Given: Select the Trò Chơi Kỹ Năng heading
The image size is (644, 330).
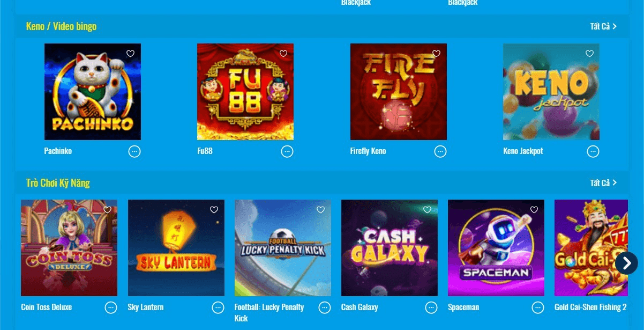Looking at the screenshot, I should (x=58, y=183).
